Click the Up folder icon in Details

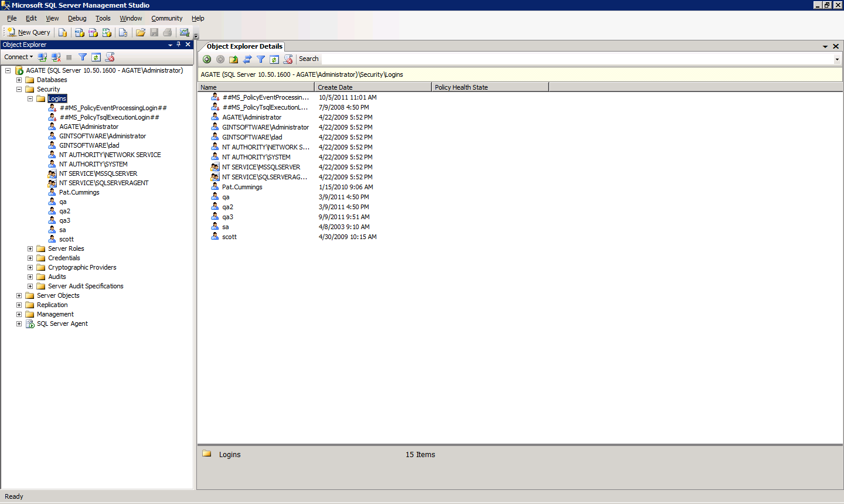point(234,59)
